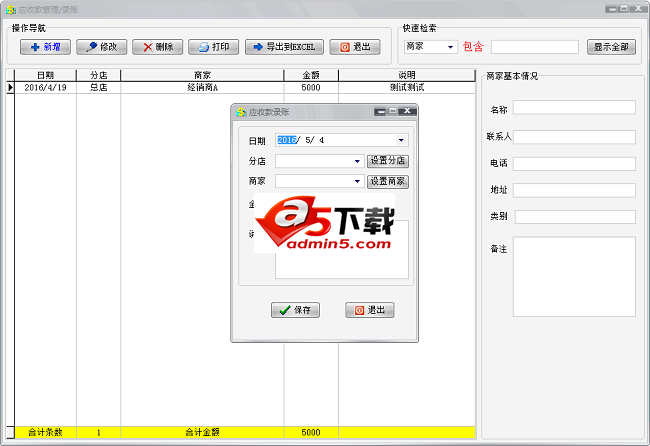Click the 设置商家 button
650x446 pixels.
(x=388, y=182)
